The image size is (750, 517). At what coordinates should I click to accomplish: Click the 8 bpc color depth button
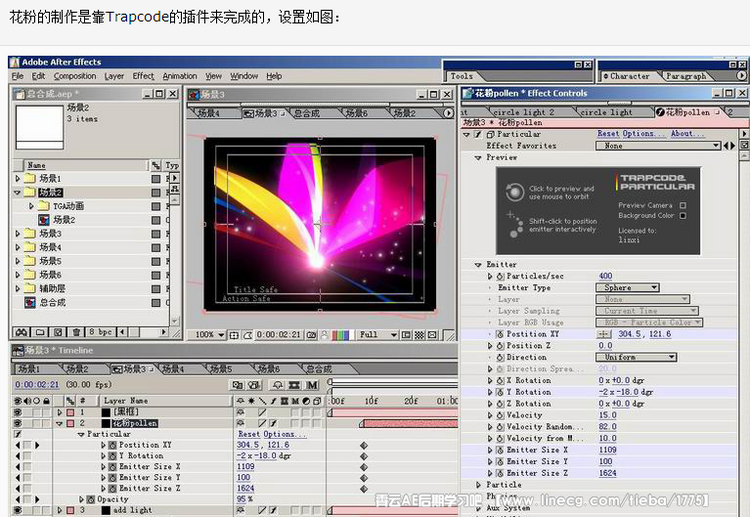pyautogui.click(x=100, y=331)
